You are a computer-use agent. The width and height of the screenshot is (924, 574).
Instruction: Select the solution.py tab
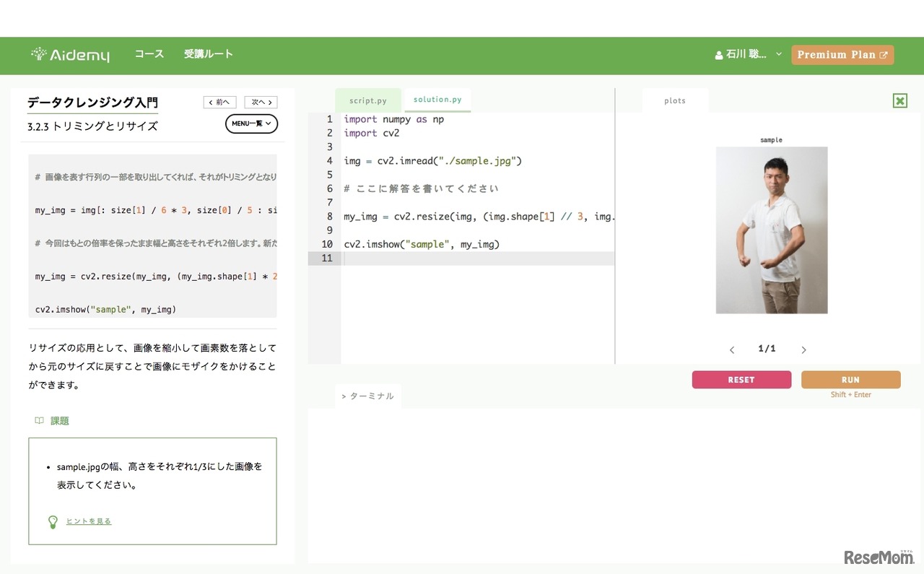pos(437,100)
